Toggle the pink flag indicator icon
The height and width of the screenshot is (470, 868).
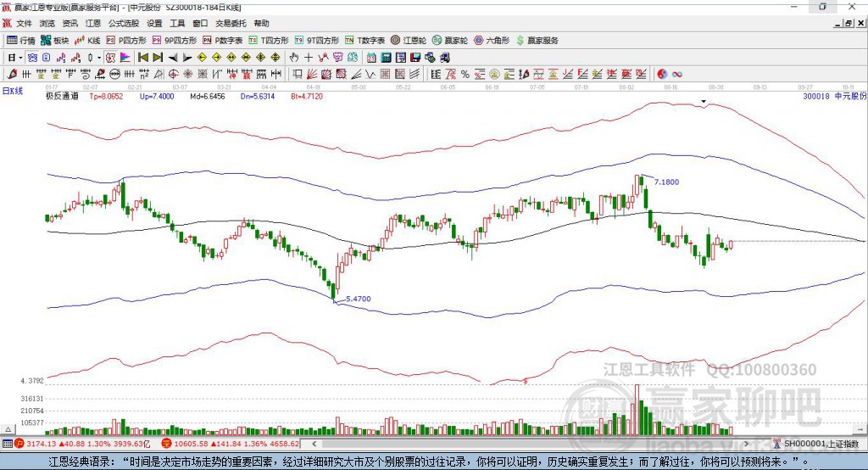point(125,58)
